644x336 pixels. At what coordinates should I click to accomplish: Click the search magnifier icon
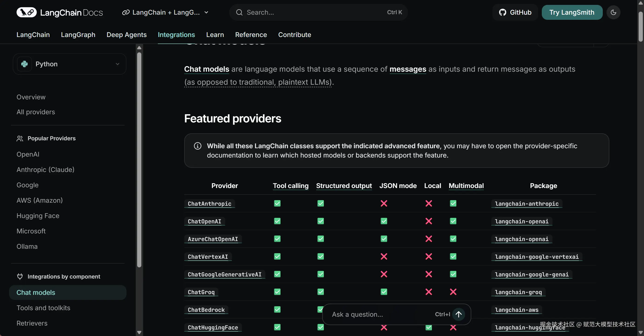[x=239, y=12]
